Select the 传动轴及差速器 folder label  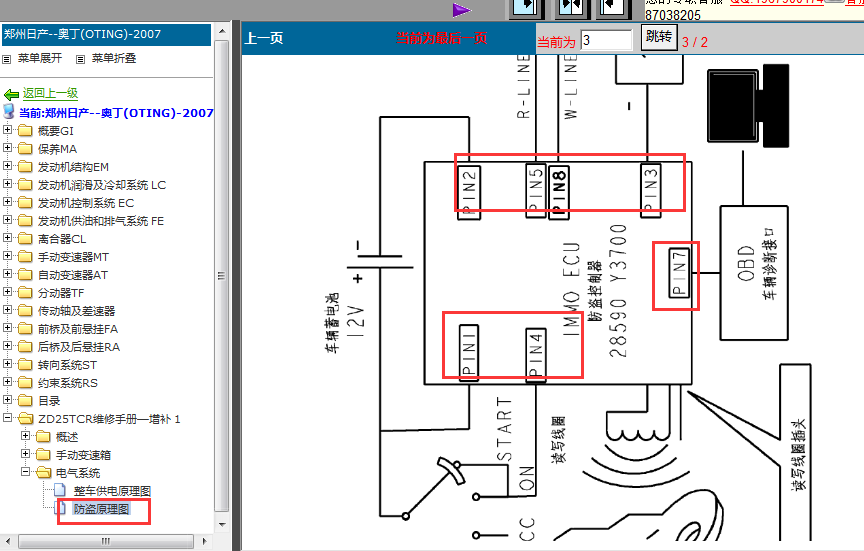(76, 311)
